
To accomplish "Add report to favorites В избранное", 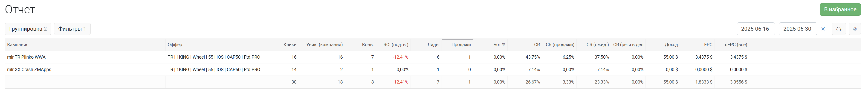I will tap(840, 9).
